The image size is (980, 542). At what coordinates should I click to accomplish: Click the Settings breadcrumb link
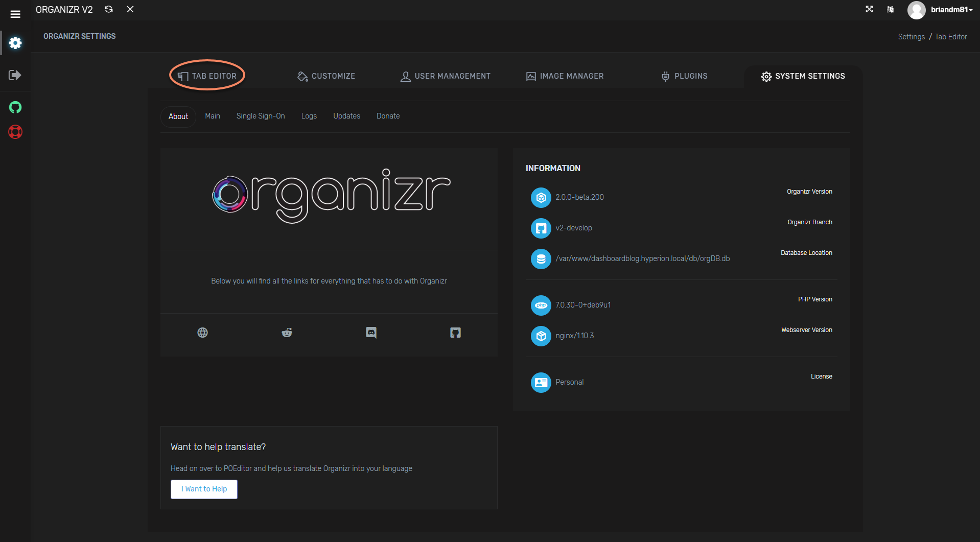tap(911, 37)
